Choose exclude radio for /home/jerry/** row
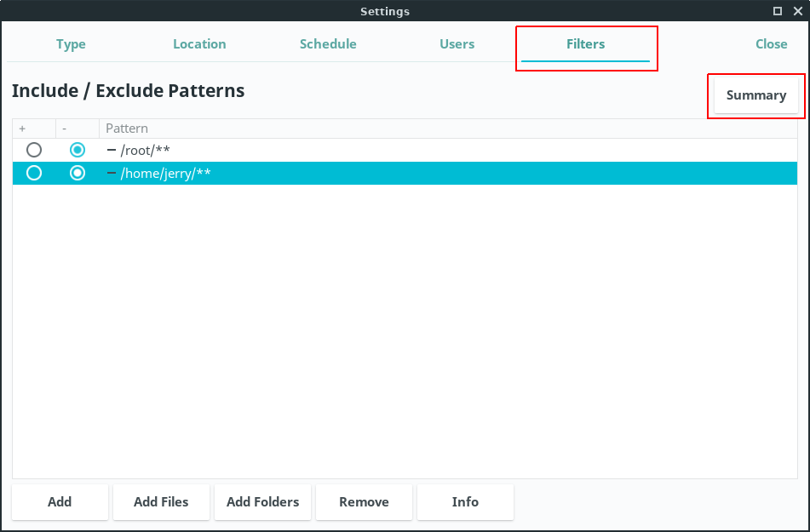The image size is (810, 532). coord(78,173)
